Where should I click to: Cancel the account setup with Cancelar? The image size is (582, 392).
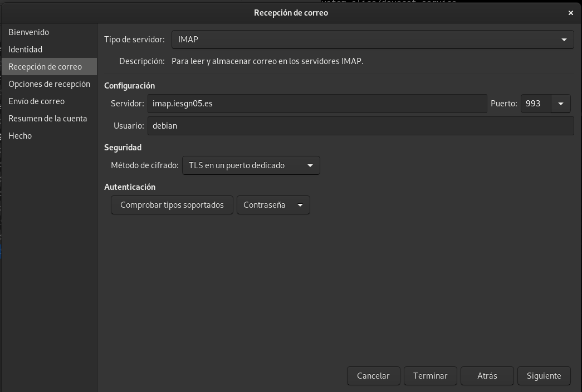tap(373, 376)
